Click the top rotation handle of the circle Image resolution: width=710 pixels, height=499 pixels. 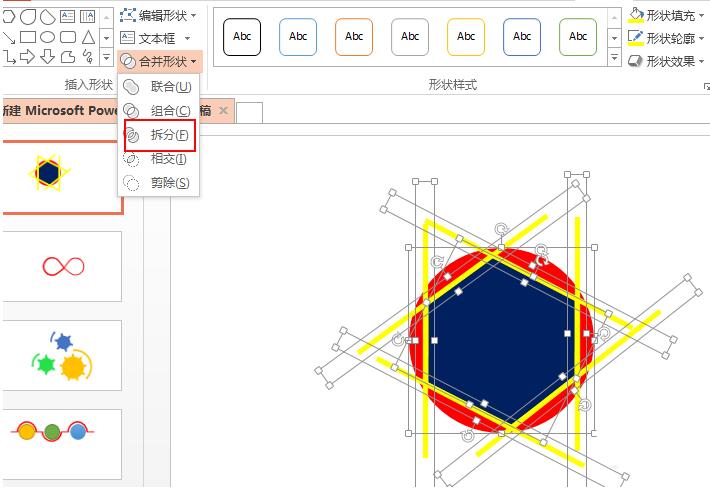[501, 229]
